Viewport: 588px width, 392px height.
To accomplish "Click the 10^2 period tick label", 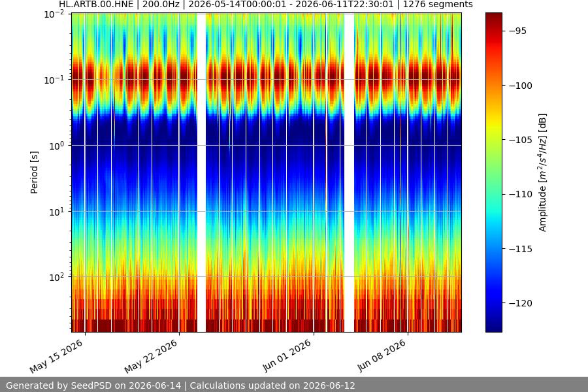I will click(57, 278).
